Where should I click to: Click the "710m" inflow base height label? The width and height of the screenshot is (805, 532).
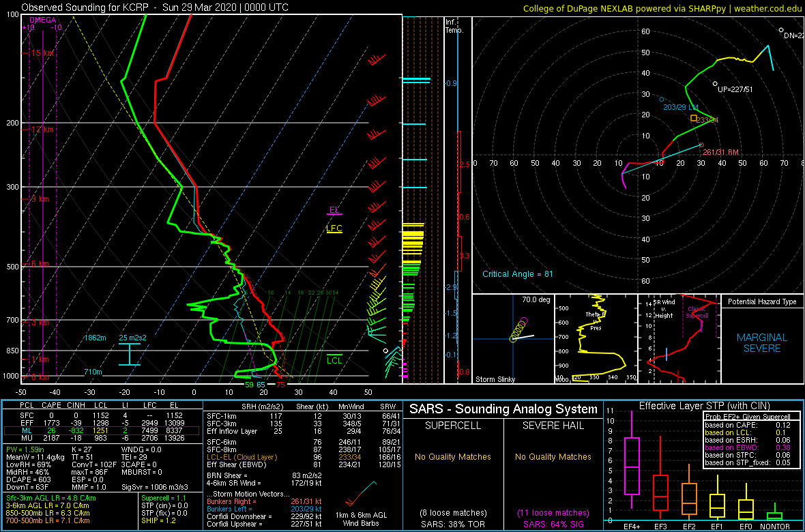pyautogui.click(x=93, y=372)
